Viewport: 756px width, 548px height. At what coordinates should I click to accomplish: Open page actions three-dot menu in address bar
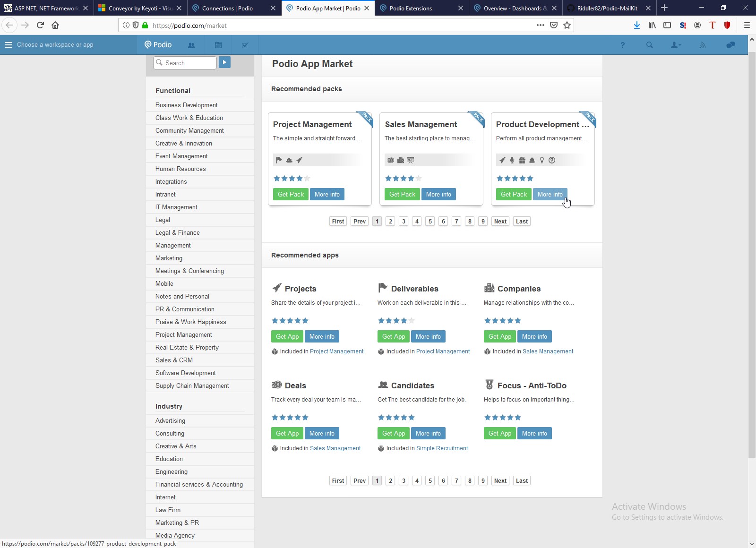click(x=541, y=25)
